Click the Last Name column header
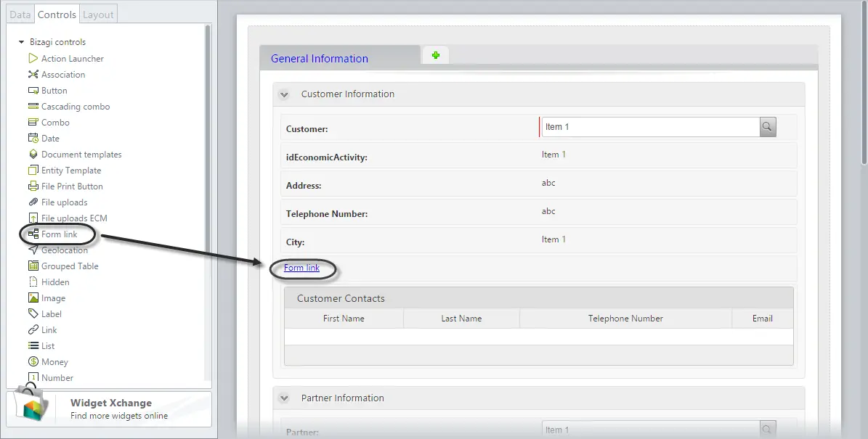The height and width of the screenshot is (439, 868). tap(461, 319)
